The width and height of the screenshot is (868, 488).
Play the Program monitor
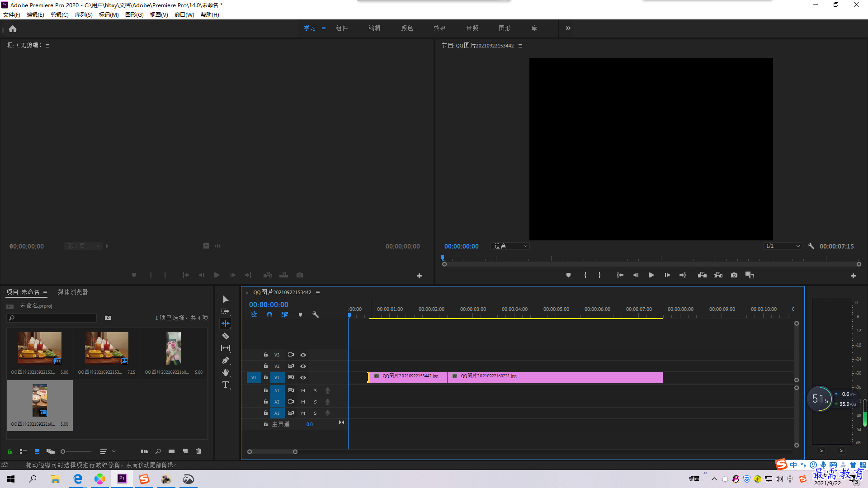(651, 275)
